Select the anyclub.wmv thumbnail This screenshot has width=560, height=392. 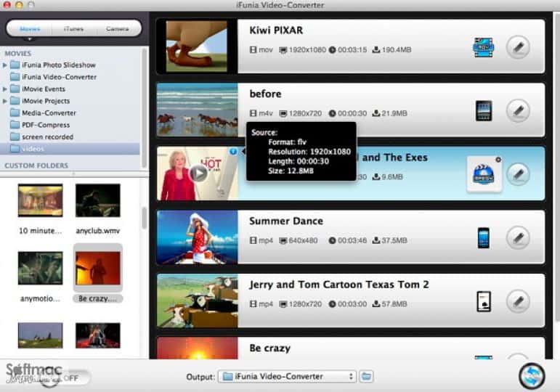[98, 200]
